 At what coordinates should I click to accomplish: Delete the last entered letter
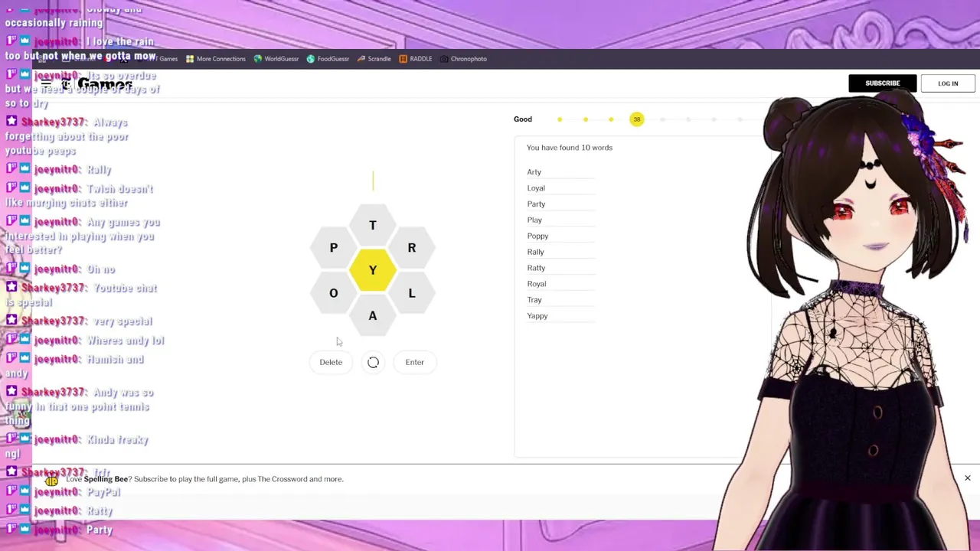coord(331,362)
